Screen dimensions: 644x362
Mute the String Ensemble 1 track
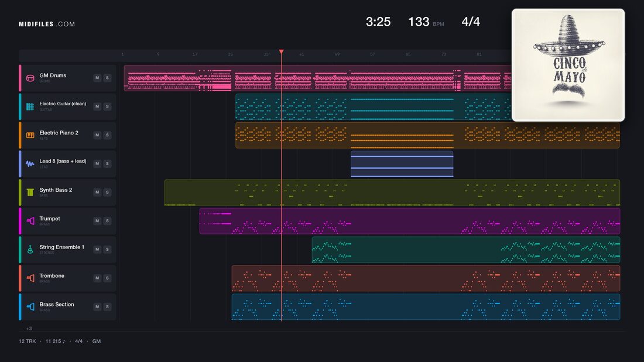97,249
